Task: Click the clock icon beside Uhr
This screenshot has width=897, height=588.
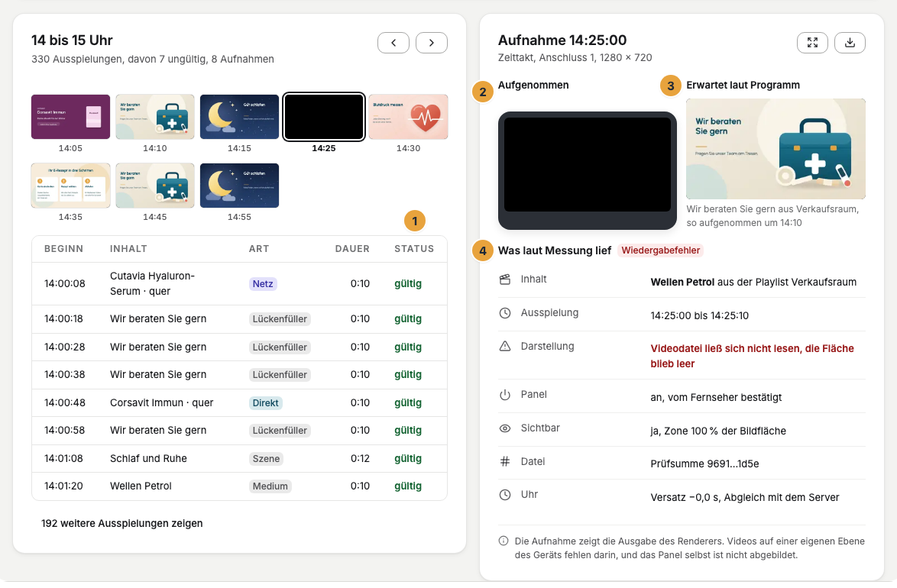Action: click(504, 495)
